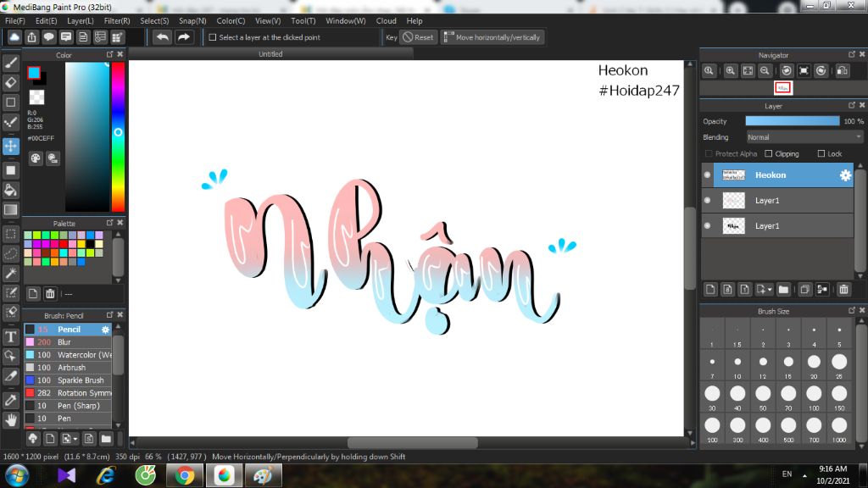The height and width of the screenshot is (488, 868).
Task: Click the transparent color swatch
Action: pos(36,97)
